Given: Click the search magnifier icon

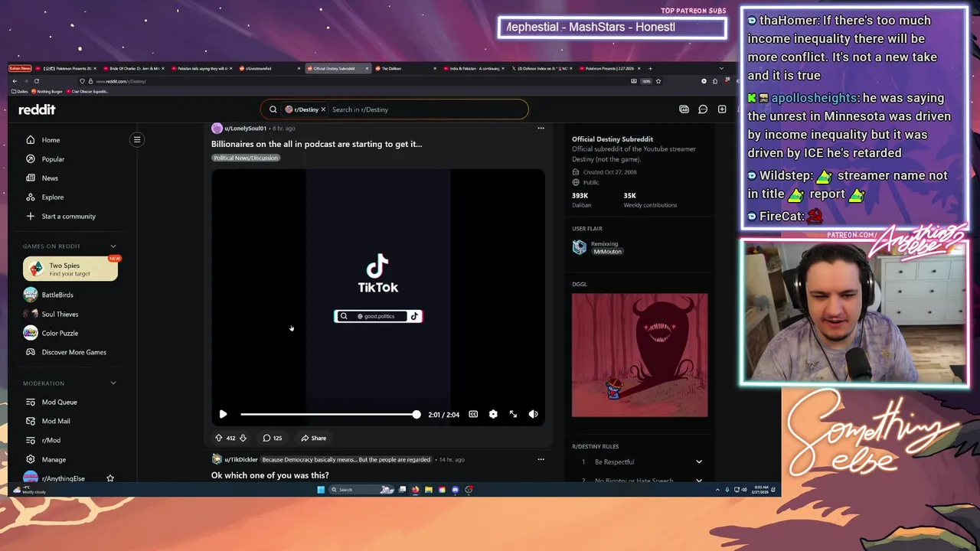Looking at the screenshot, I should pyautogui.click(x=273, y=109).
